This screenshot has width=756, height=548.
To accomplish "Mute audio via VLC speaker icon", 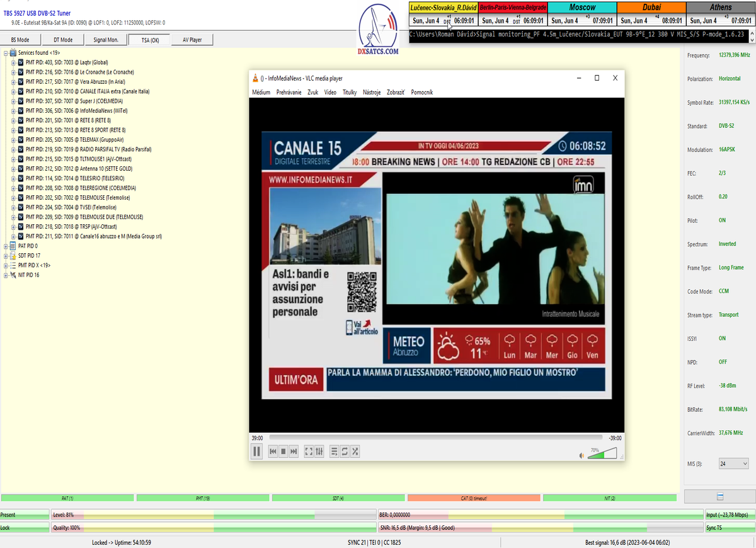I will 581,455.
